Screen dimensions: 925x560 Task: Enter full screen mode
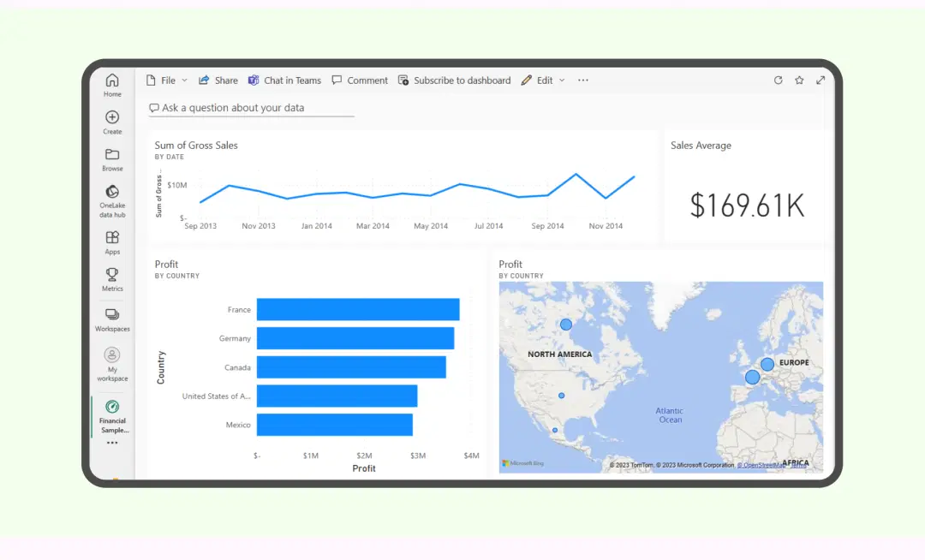(820, 80)
